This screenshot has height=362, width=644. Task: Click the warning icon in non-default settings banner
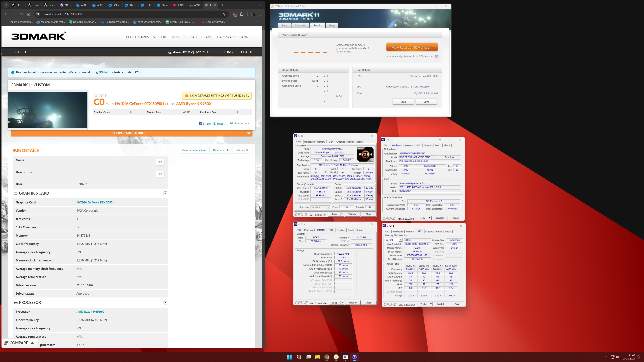coord(186,96)
